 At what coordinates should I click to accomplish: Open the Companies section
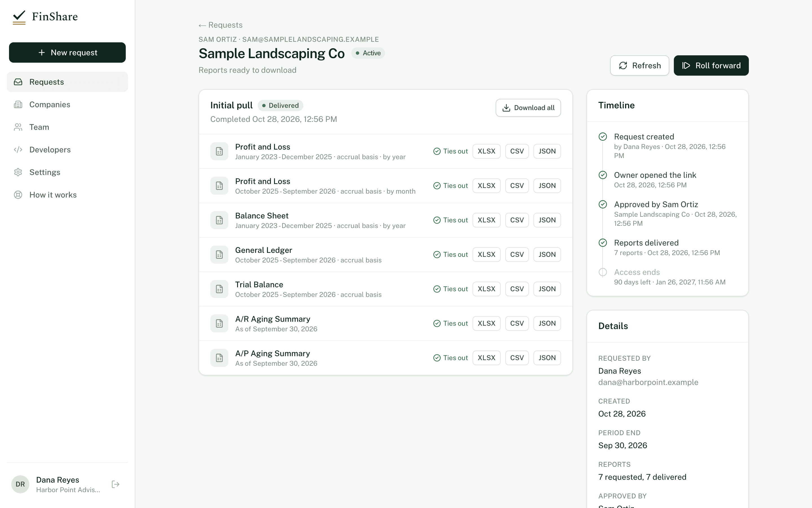coord(67,104)
